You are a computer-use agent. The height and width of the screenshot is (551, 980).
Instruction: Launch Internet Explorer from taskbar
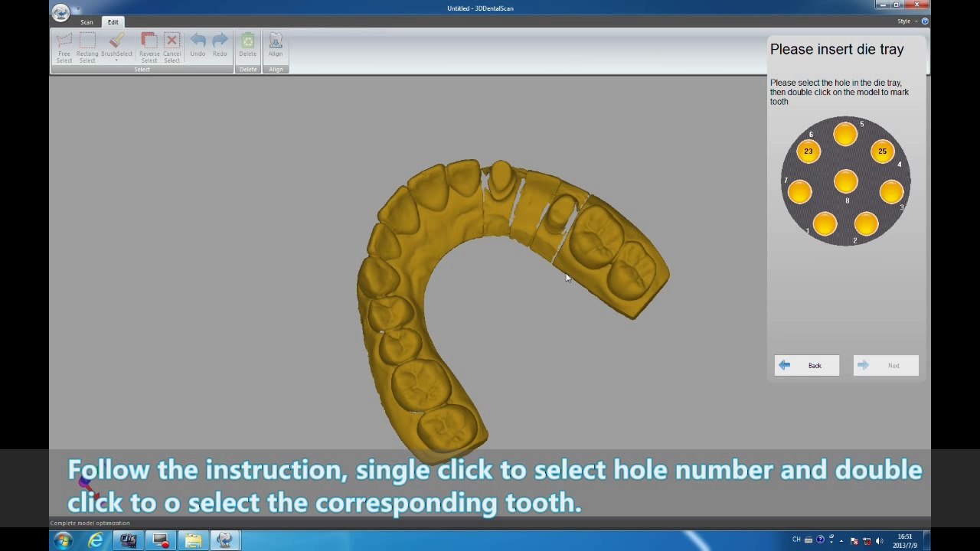[96, 541]
